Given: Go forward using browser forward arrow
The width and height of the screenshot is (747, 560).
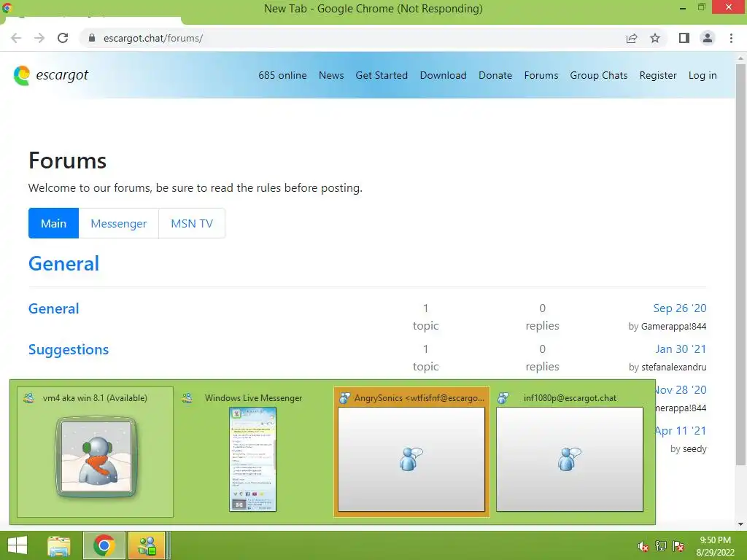Looking at the screenshot, I should click(39, 38).
